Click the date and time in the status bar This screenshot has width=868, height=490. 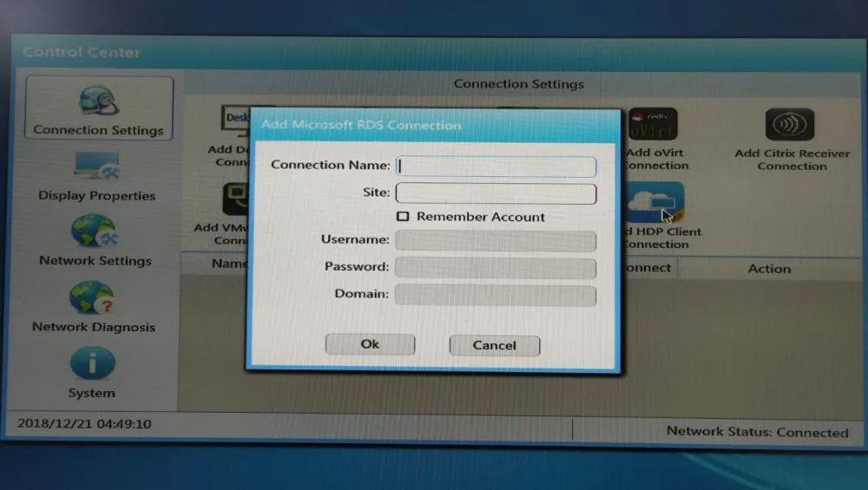[x=84, y=423]
